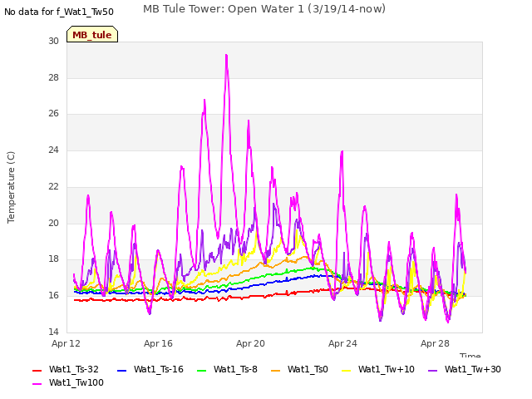Toggle the Wat1_Tw100 legend entry
Viewport: 532px width, 399px height.
point(68,382)
